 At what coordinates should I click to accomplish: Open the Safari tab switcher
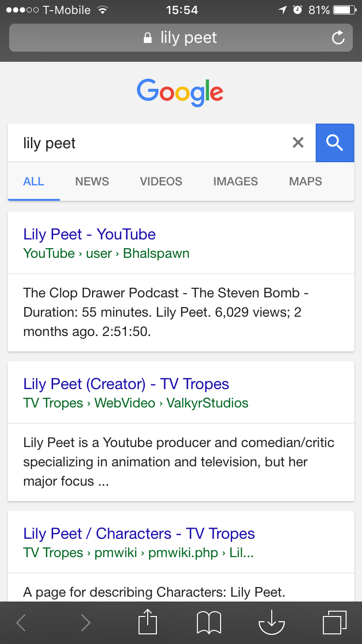pos(332,622)
